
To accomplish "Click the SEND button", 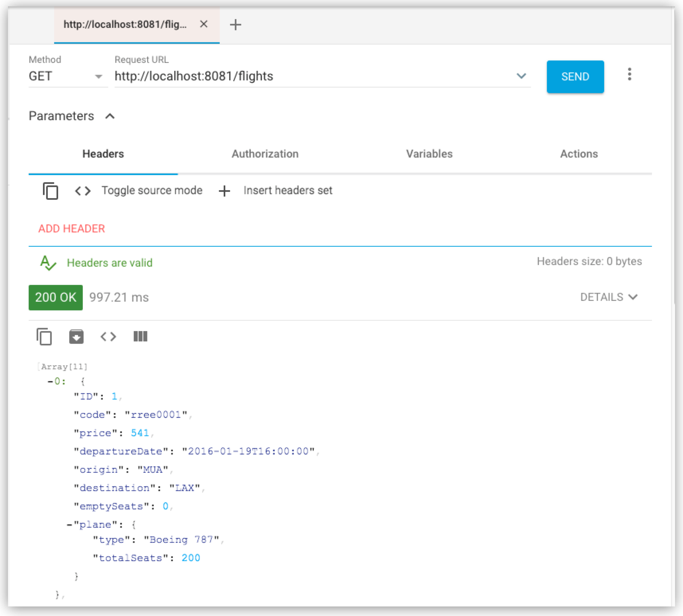I will tap(575, 76).
